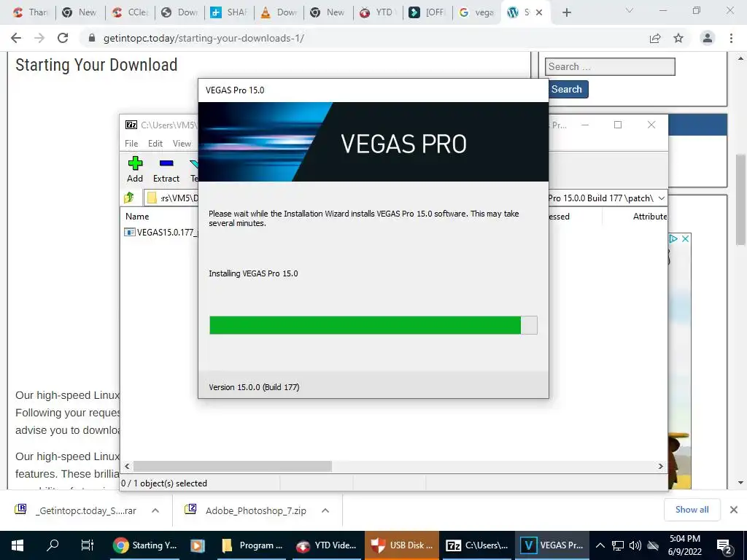
Task: Click Show all downloads
Action: click(x=692, y=510)
